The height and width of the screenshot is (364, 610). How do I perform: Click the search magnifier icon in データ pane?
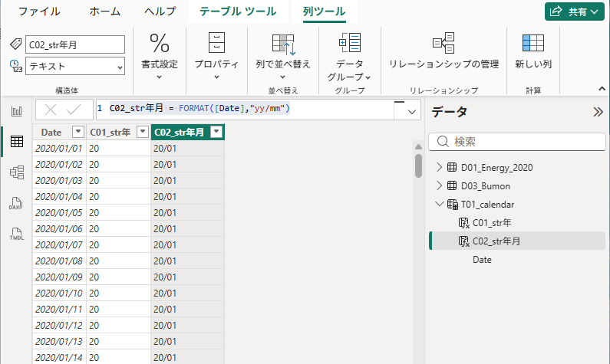(x=443, y=142)
